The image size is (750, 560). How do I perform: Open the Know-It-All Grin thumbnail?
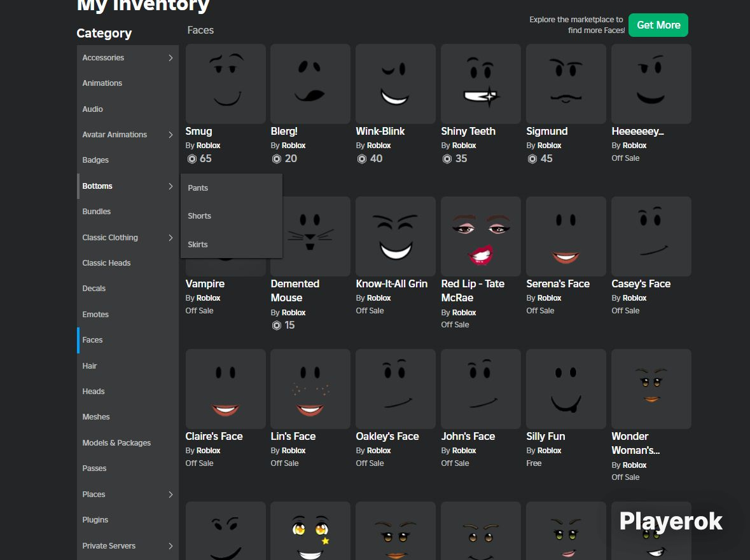(396, 236)
